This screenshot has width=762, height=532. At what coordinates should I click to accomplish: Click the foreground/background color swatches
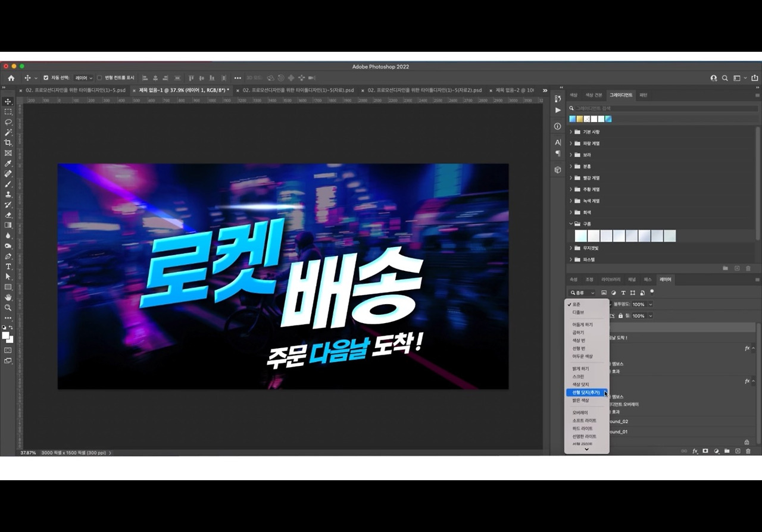coord(8,337)
